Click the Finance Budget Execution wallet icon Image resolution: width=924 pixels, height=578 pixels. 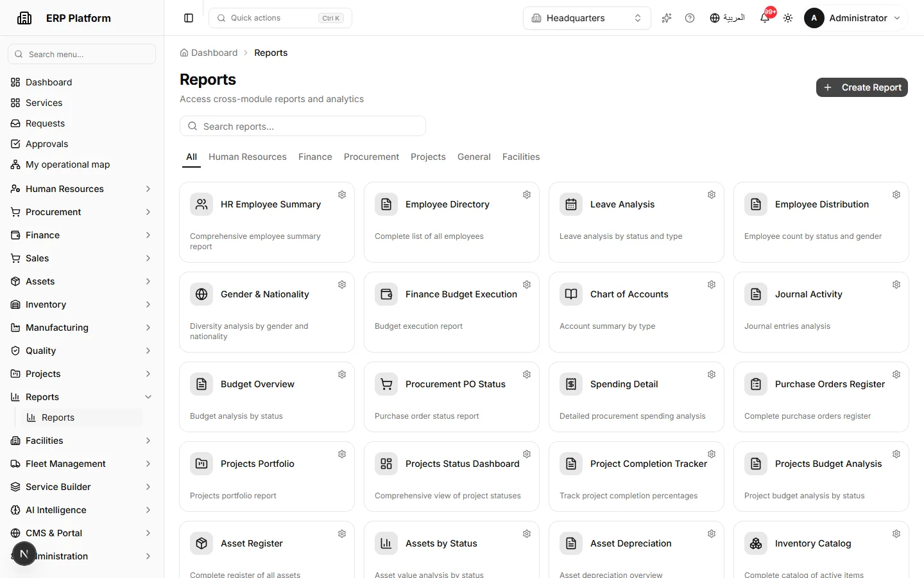pyautogui.click(x=386, y=294)
